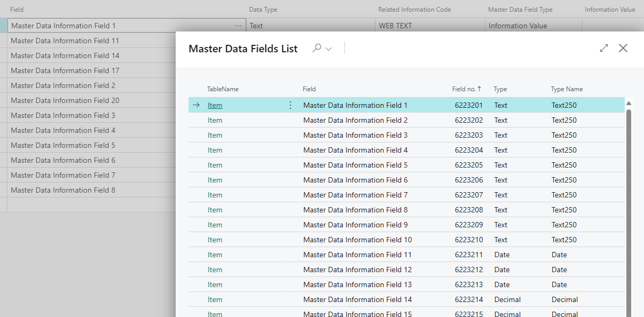Click the ellipsis lookup button in Field cell
The width and height of the screenshot is (644, 317).
click(x=238, y=26)
